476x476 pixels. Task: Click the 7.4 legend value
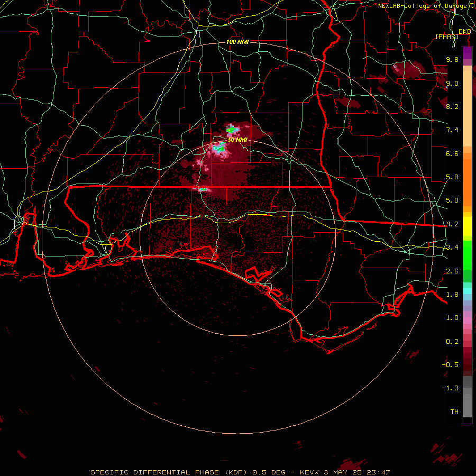pos(452,130)
